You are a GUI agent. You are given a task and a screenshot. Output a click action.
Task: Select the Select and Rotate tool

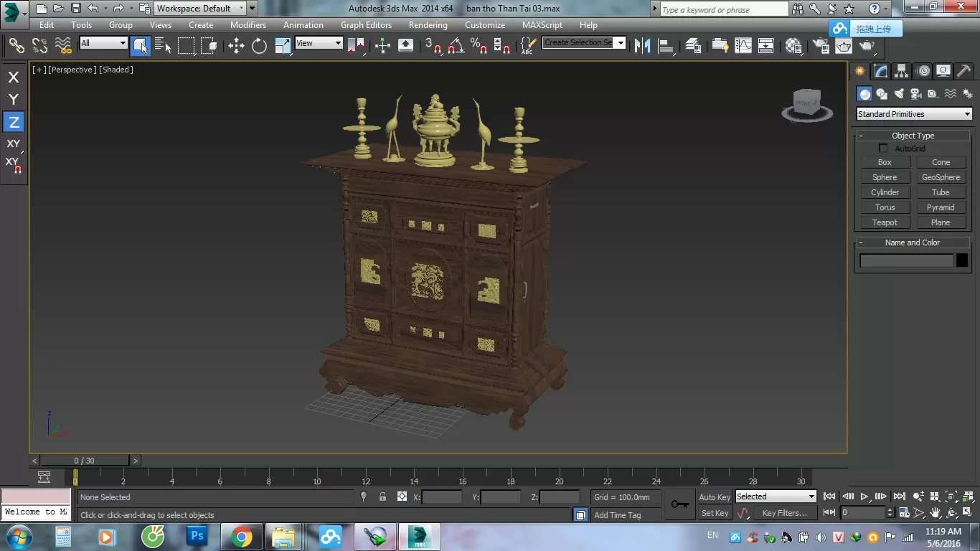[258, 46]
